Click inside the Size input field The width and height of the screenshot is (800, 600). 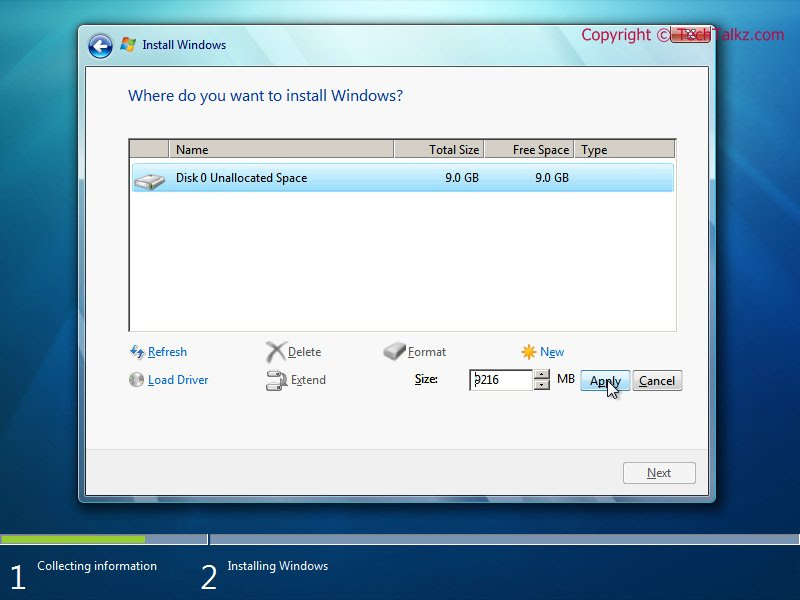tap(501, 380)
